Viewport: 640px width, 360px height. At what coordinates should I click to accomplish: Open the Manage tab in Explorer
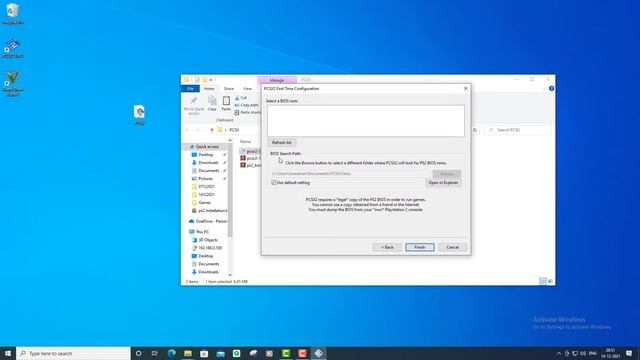[277, 80]
